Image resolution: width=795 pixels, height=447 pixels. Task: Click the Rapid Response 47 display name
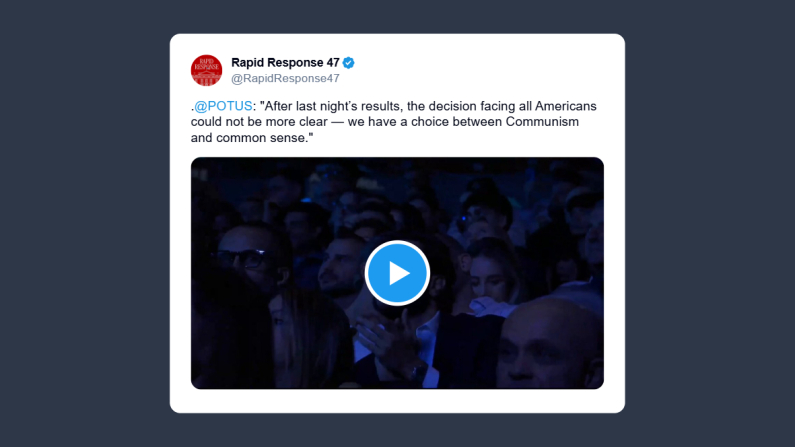285,62
